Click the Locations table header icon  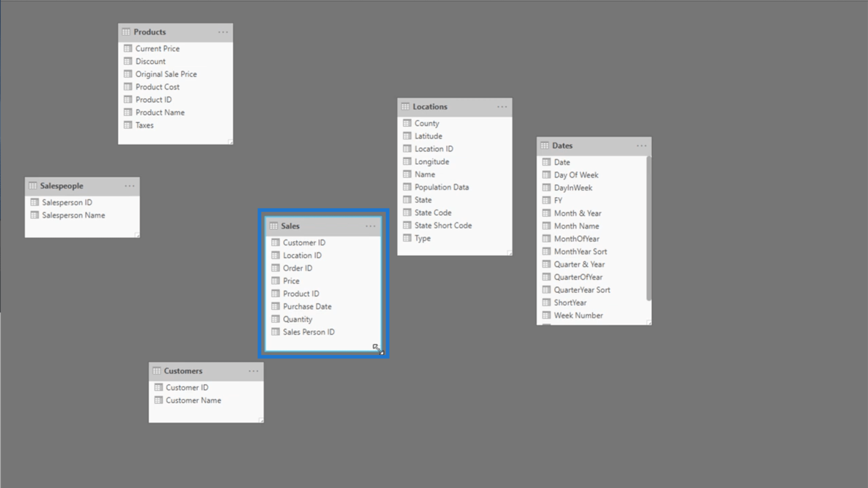[405, 107]
